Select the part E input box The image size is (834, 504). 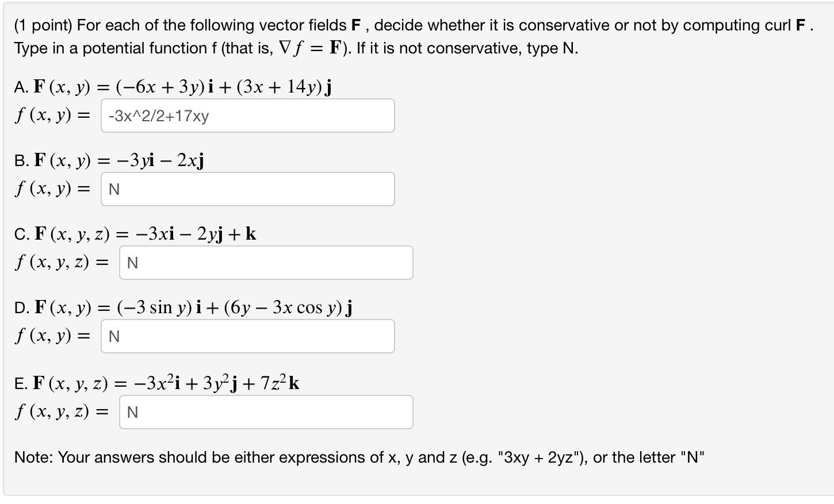(x=266, y=412)
